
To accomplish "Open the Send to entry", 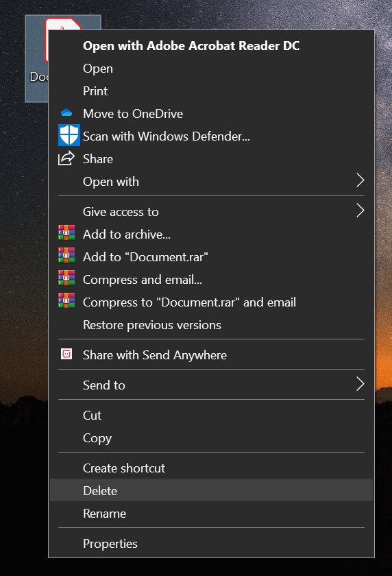I will tap(211, 385).
